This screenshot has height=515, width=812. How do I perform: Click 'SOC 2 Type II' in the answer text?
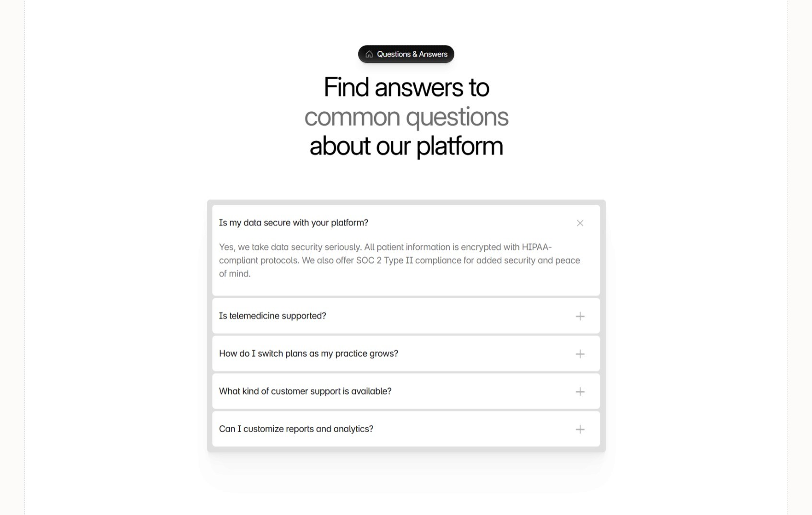(x=384, y=260)
